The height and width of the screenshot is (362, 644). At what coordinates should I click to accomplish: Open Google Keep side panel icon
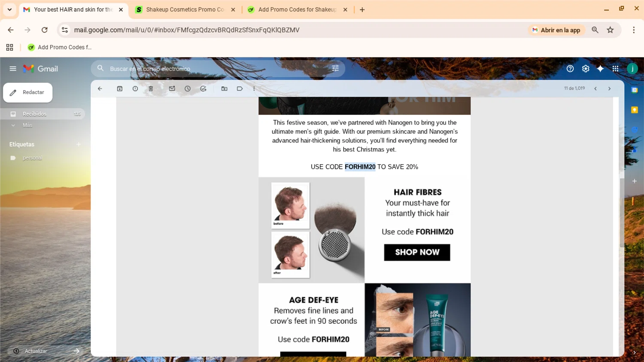click(635, 110)
